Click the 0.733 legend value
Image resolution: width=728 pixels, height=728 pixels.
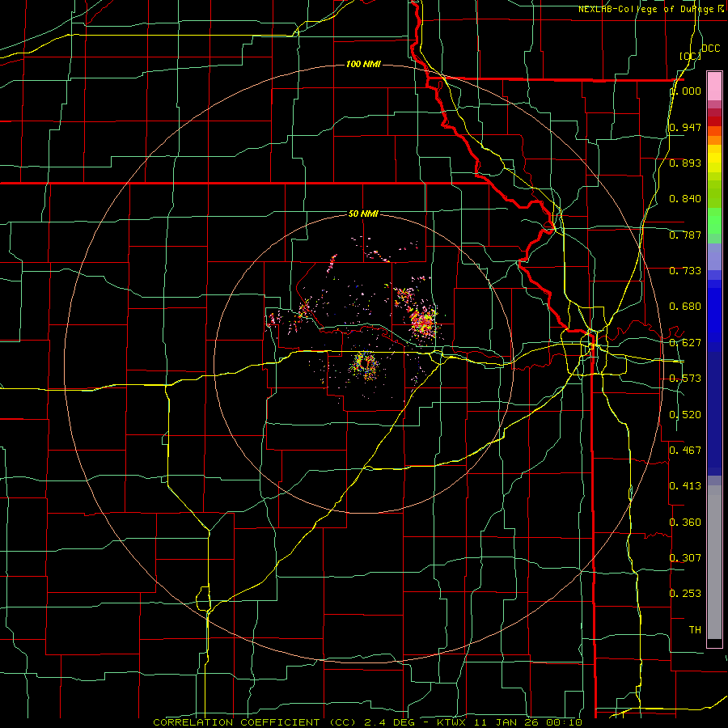(x=685, y=271)
